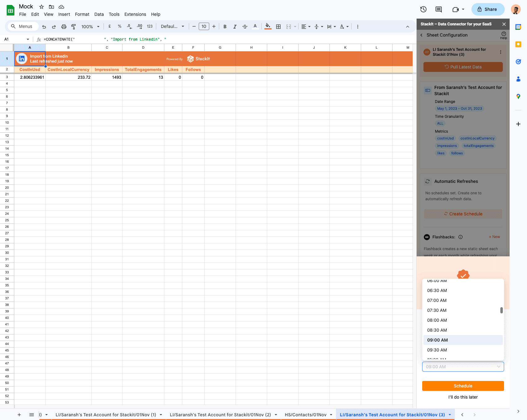Switch to HS/Contacts/01Nov tab

[306, 415]
